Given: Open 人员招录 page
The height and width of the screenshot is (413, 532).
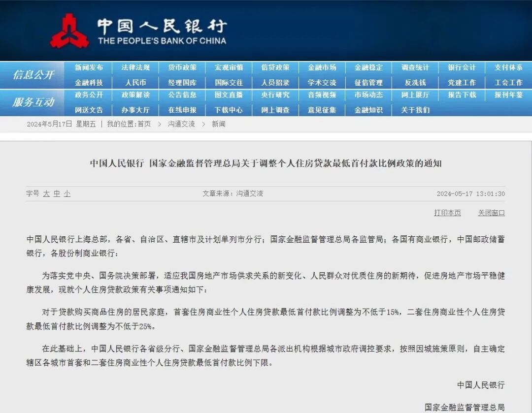Looking at the screenshot, I should coord(275,82).
